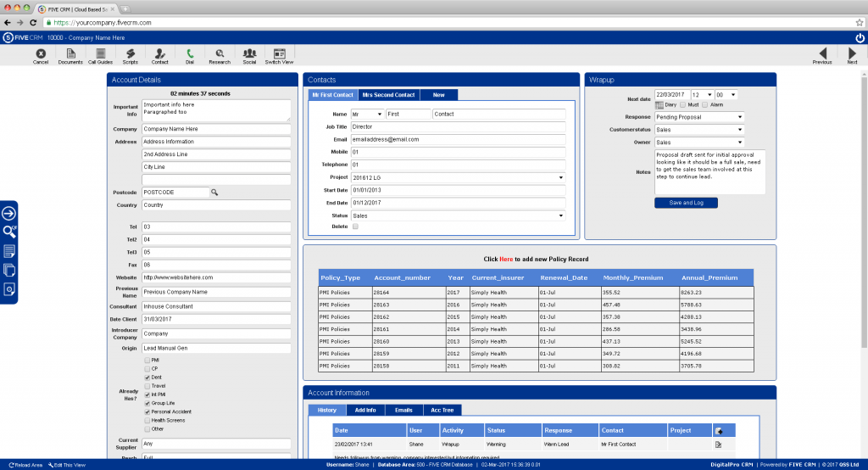Open the contact title dropdown showing Mr

(x=367, y=115)
